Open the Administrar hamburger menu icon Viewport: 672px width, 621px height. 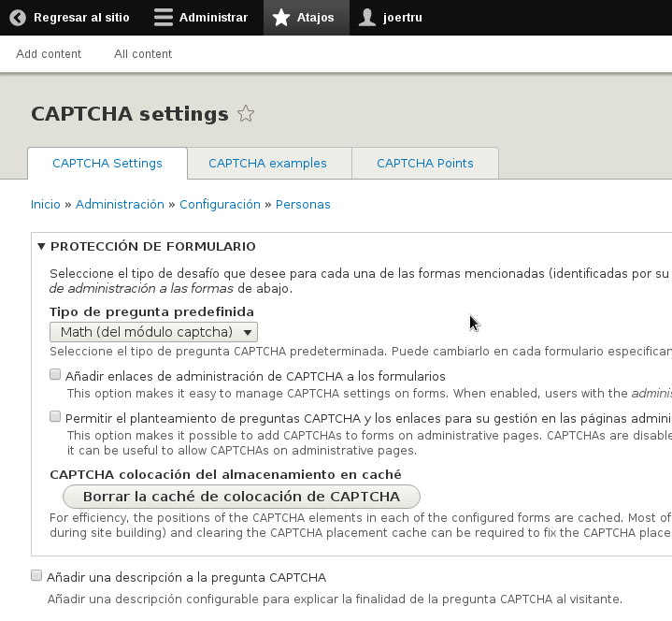coord(164,18)
